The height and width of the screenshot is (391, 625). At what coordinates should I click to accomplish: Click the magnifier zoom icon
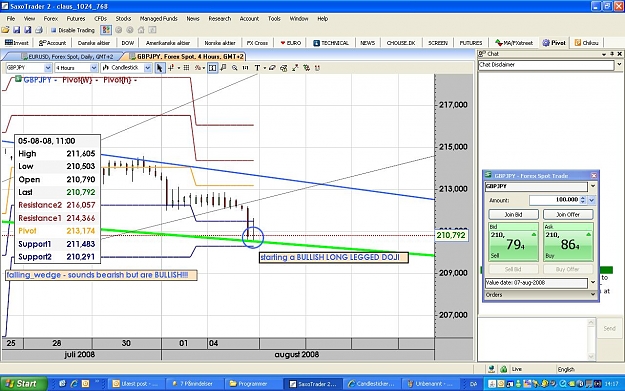click(235, 68)
